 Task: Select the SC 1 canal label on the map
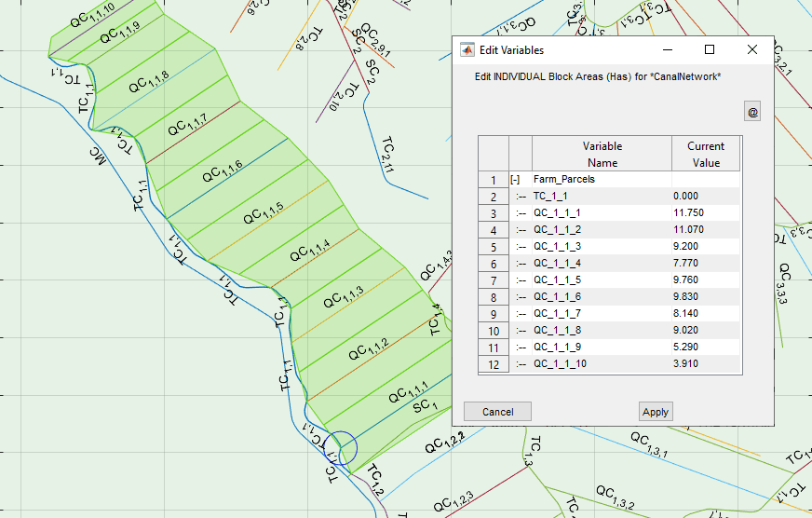click(424, 406)
